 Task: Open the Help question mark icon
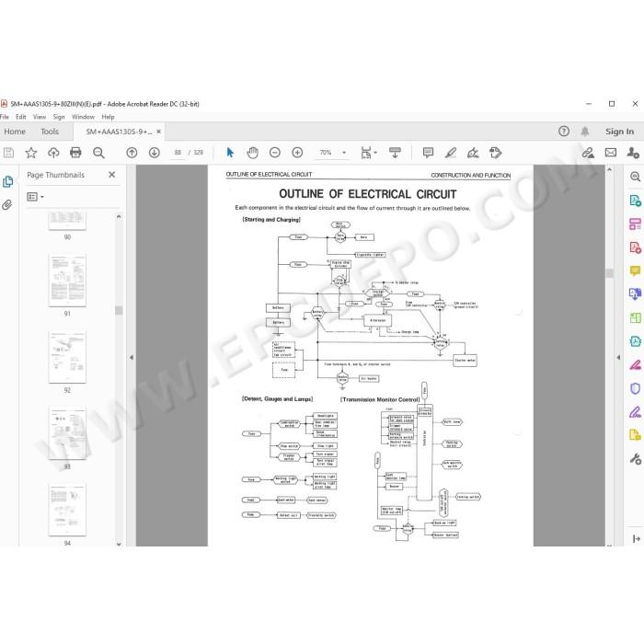point(564,132)
